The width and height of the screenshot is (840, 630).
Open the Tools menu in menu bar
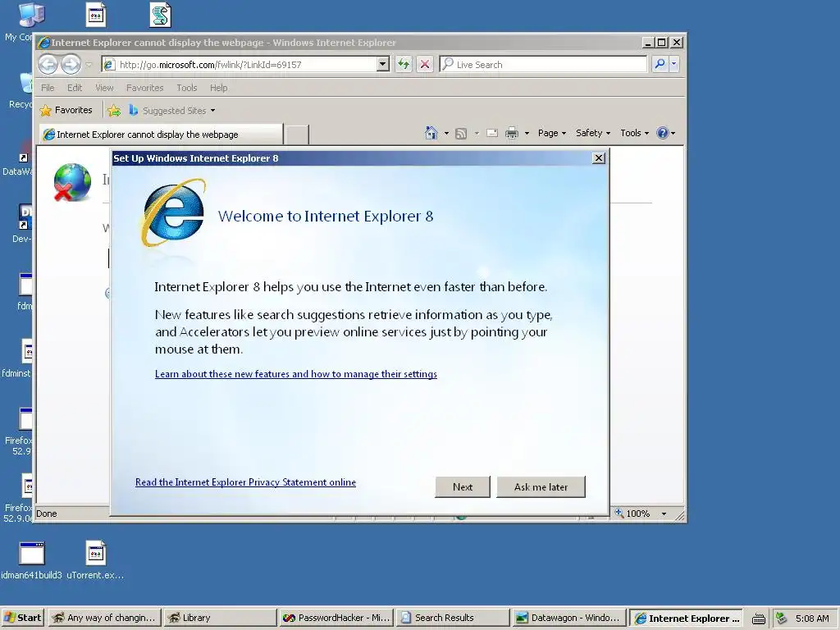coord(187,88)
